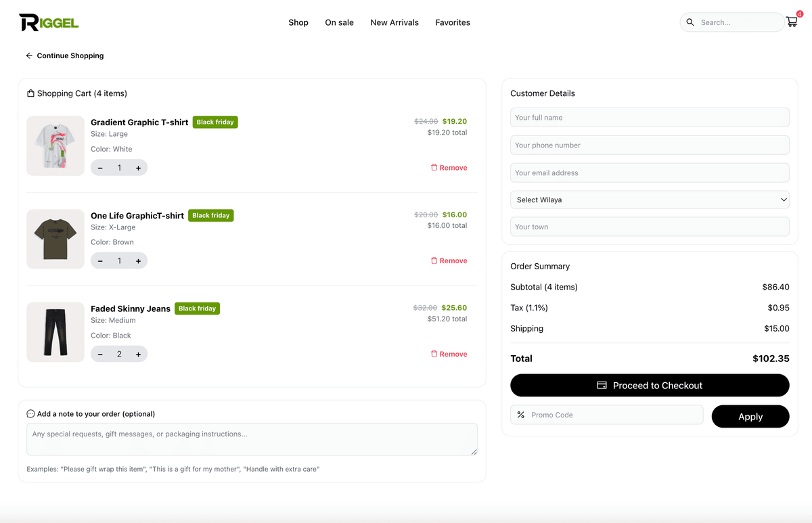The height and width of the screenshot is (523, 812).
Task: Delete One Life GraphicT-shirt via trash icon
Action: pos(434,260)
